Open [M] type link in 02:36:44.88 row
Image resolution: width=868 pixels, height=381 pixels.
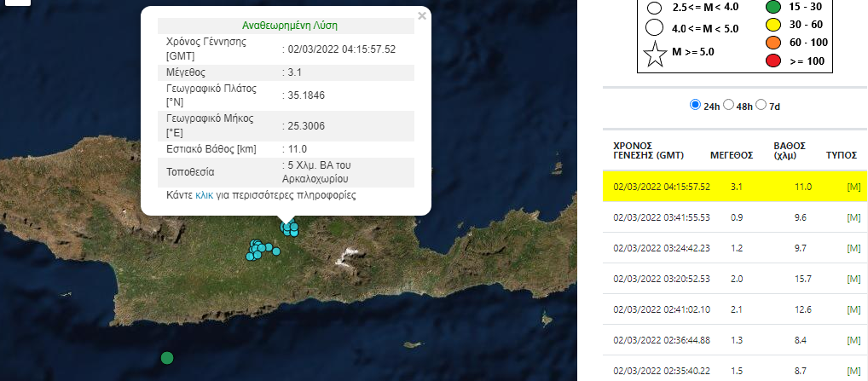pyautogui.click(x=854, y=340)
